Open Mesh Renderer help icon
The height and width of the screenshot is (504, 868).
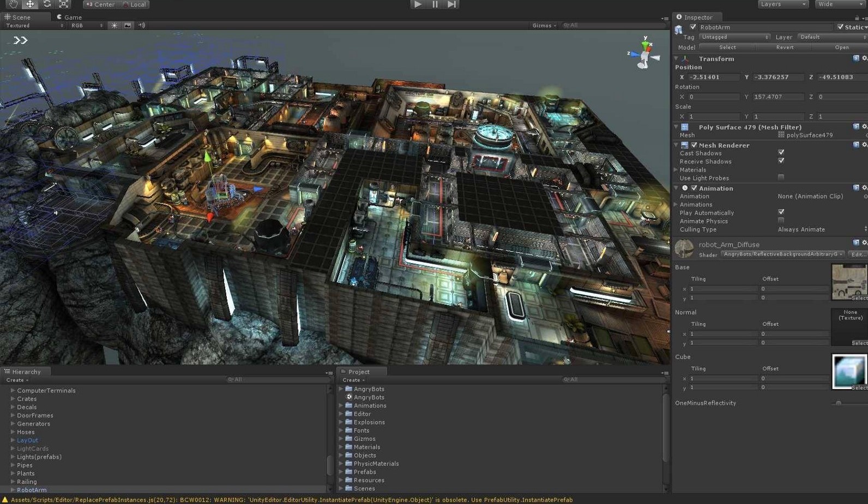coord(856,144)
